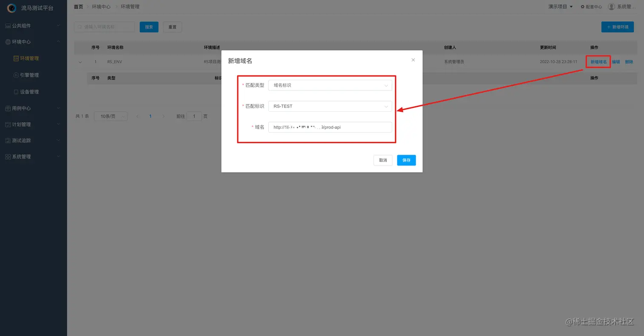This screenshot has width=644, height=336.
Task: Click the 环境名称 column header
Action: pos(115,47)
